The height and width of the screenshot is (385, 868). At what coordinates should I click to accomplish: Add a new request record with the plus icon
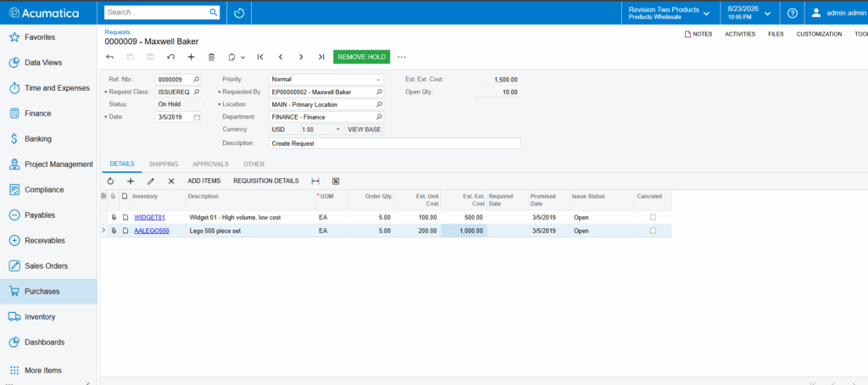[x=191, y=57]
